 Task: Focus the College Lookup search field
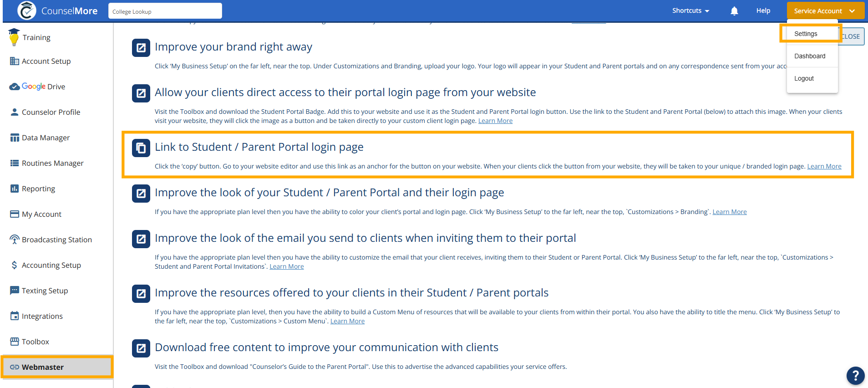[165, 11]
